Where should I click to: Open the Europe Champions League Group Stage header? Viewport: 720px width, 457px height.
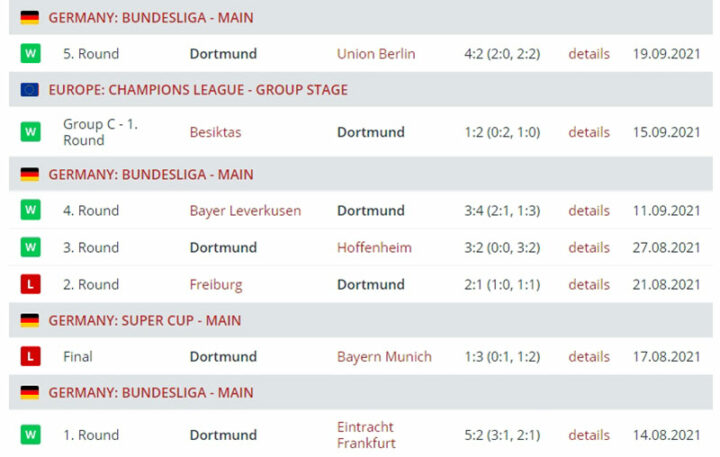[x=198, y=90]
